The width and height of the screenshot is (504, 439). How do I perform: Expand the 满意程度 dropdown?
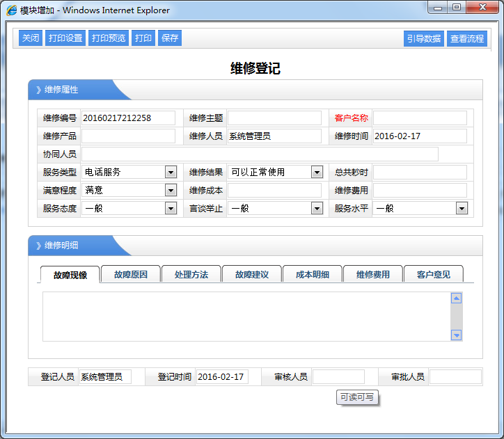[x=171, y=190]
